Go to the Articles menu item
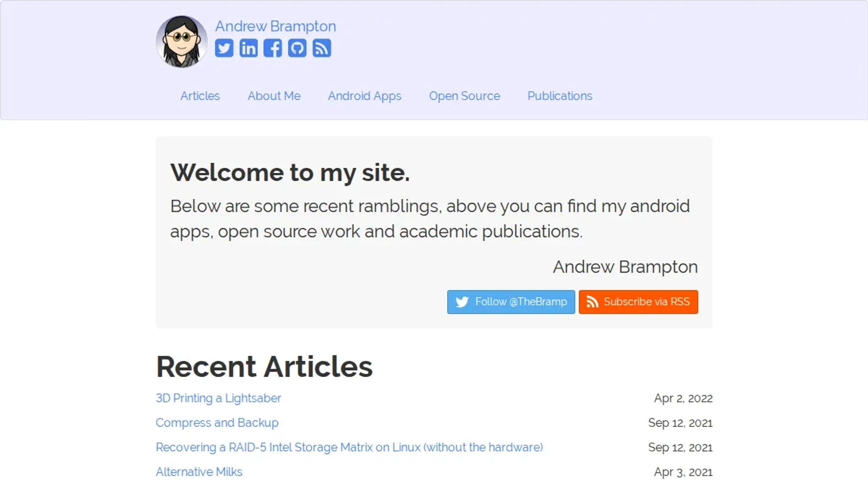The height and width of the screenshot is (488, 868). point(200,96)
